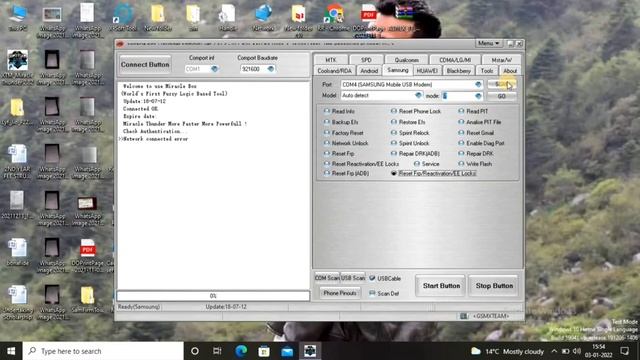Switch to the Blackberry tab
Screen dimensions: 640x360
click(458, 71)
